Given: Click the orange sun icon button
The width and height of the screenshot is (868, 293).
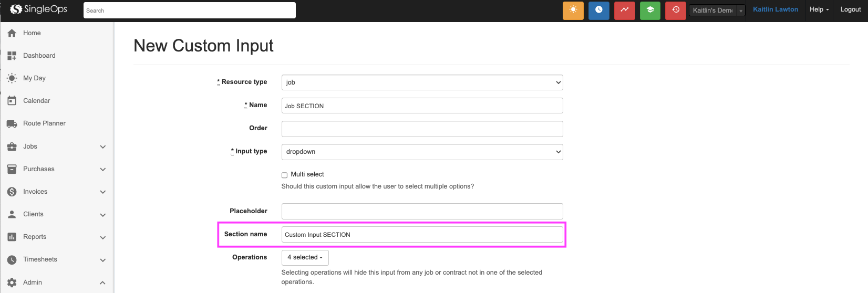Looking at the screenshot, I should (573, 11).
